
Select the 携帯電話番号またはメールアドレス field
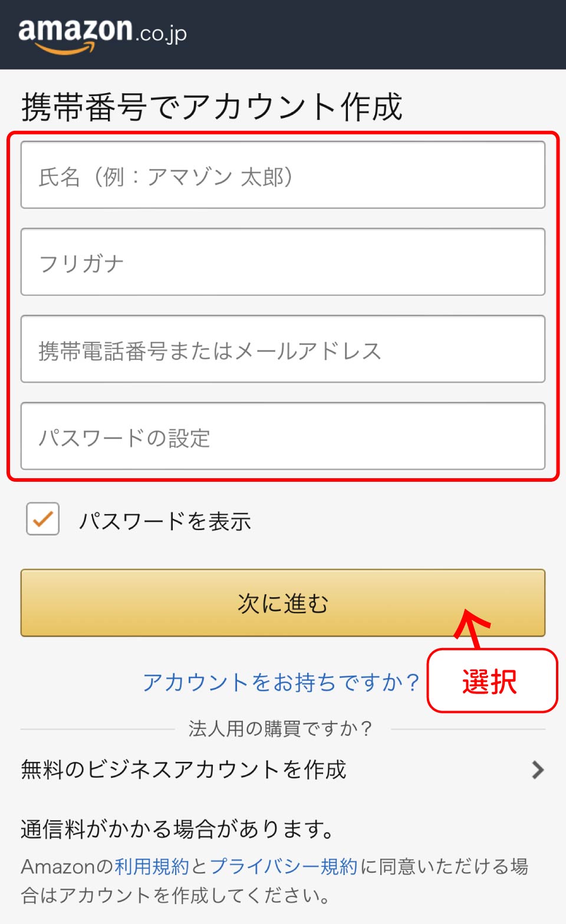(283, 350)
